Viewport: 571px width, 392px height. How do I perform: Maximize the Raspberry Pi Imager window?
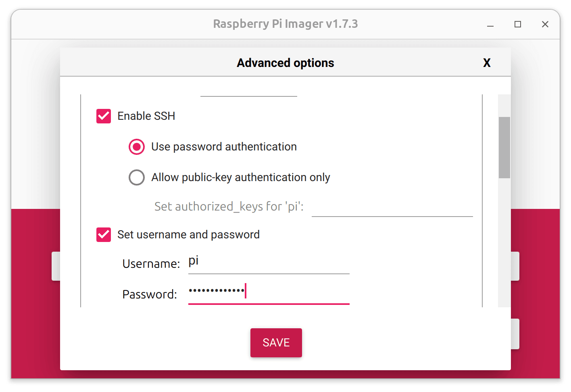[x=518, y=25]
